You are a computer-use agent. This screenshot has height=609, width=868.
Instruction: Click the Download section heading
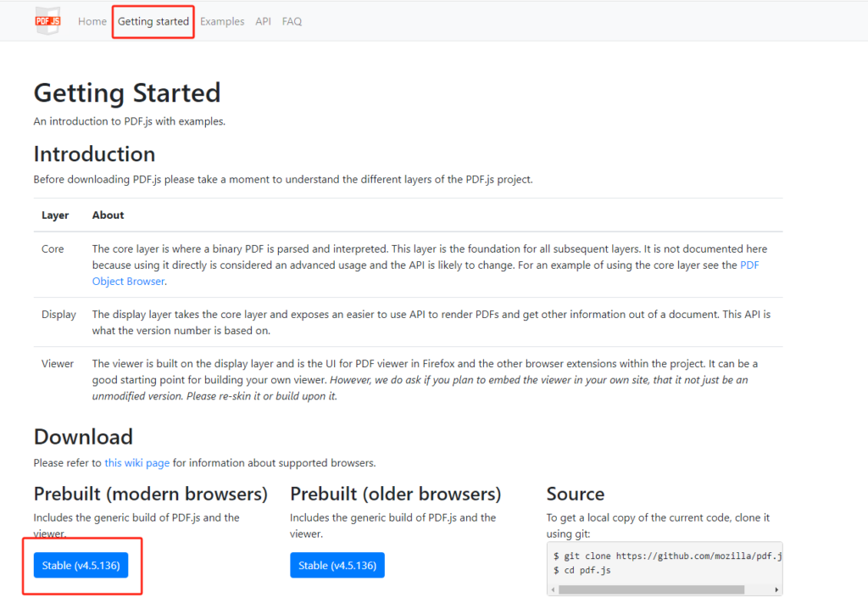click(x=83, y=437)
